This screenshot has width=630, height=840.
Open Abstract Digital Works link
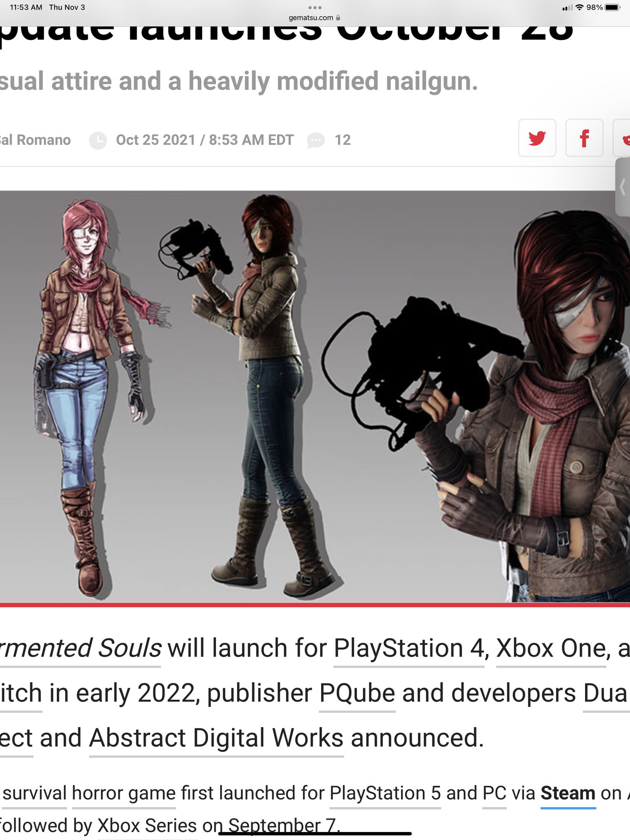click(x=216, y=738)
